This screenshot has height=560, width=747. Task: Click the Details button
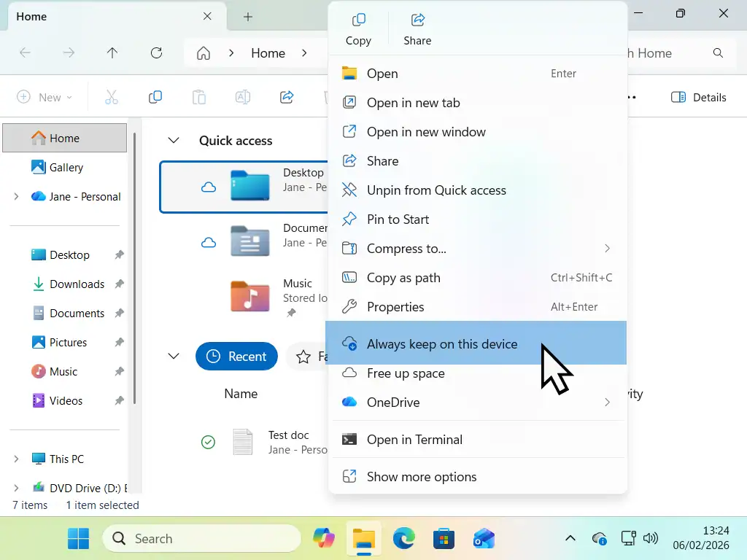point(698,96)
